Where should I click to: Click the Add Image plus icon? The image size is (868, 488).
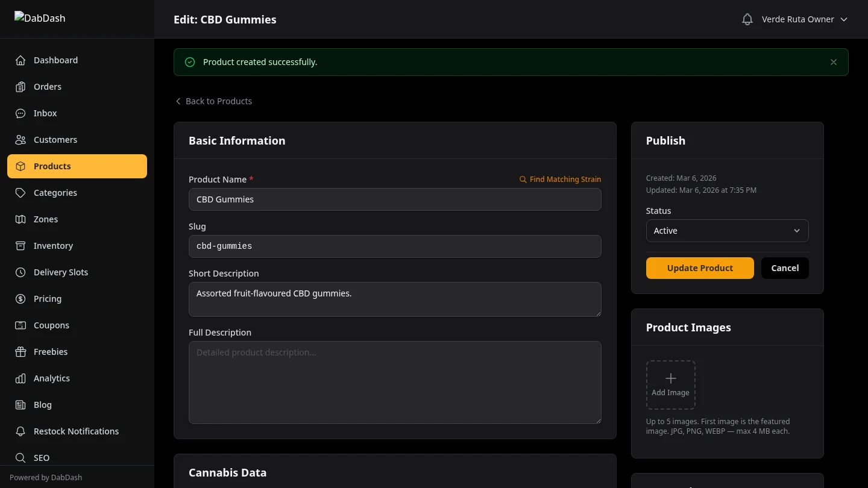[x=670, y=378]
